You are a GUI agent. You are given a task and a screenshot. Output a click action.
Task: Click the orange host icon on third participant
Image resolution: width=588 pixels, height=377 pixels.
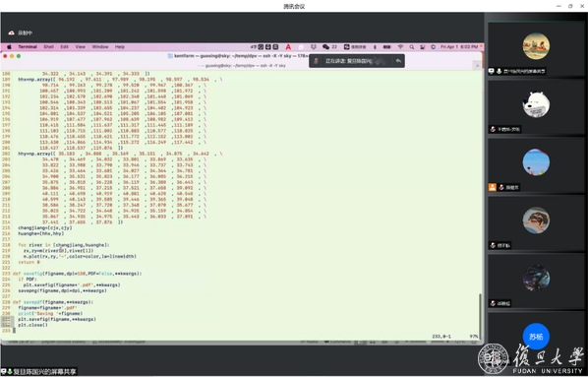492,187
